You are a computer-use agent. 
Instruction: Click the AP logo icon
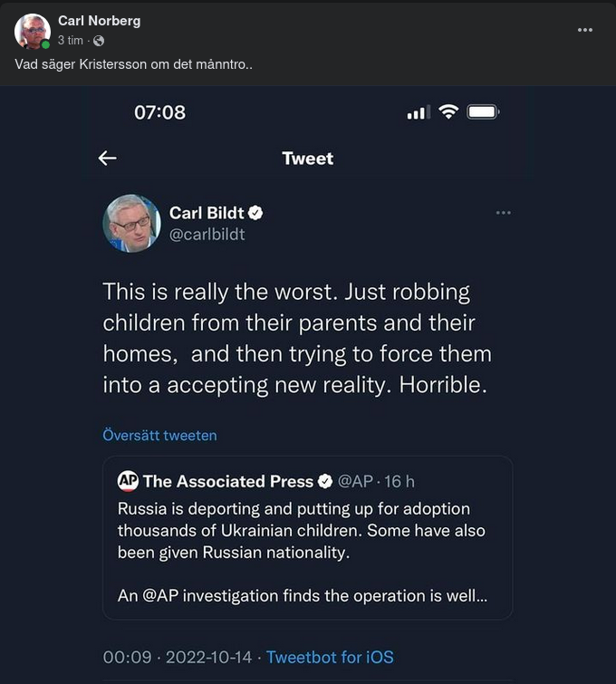click(128, 481)
